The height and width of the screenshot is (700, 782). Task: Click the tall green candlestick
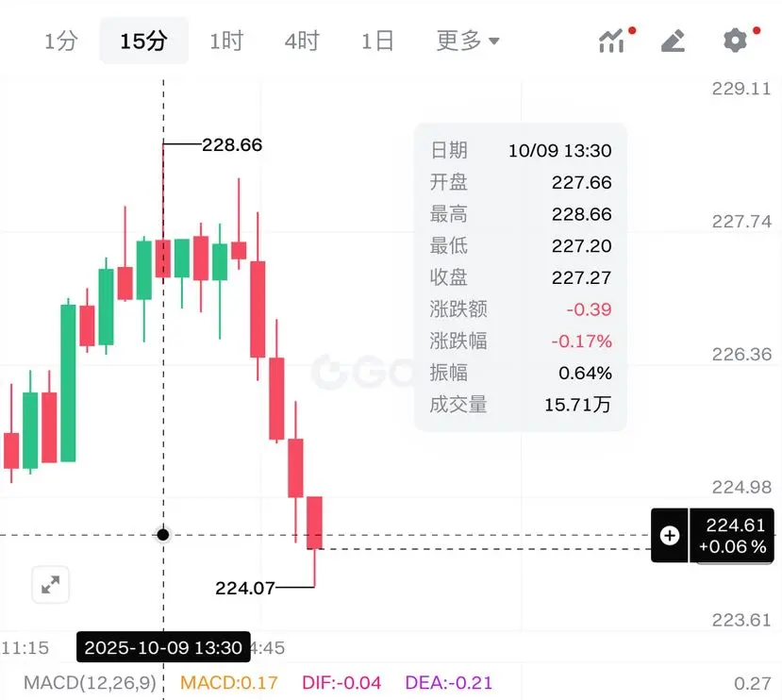pos(68,382)
